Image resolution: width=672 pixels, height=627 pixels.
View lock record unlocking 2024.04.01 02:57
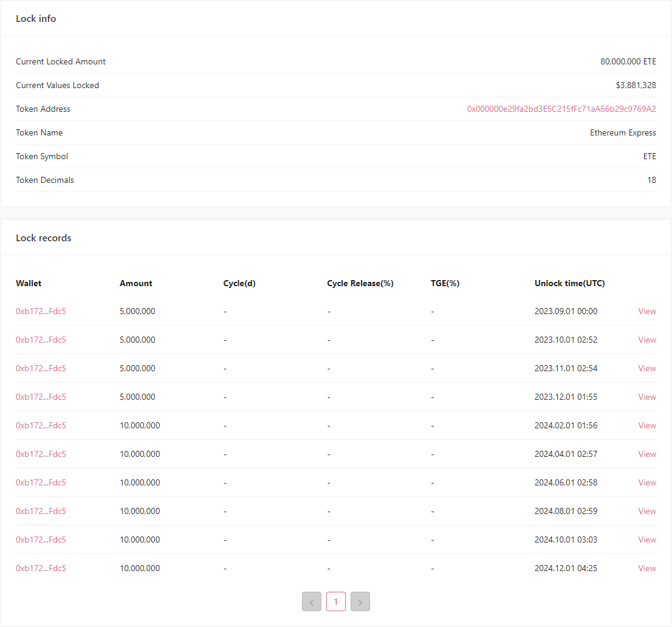click(x=647, y=454)
